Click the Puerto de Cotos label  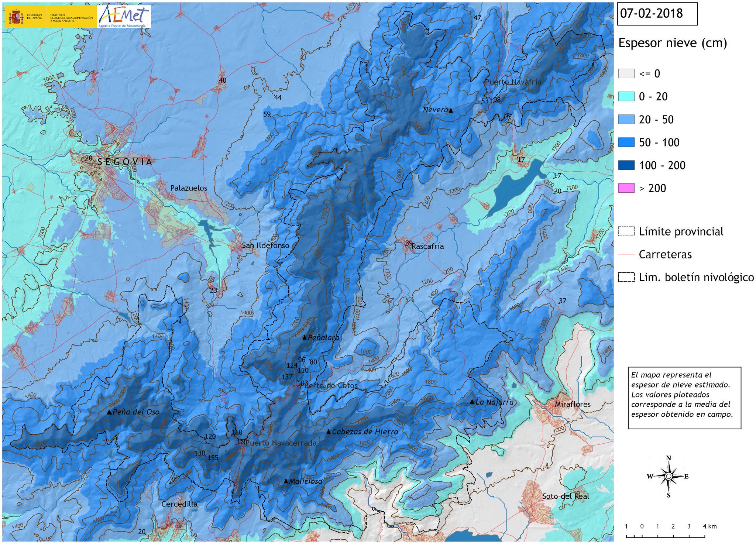329,385
